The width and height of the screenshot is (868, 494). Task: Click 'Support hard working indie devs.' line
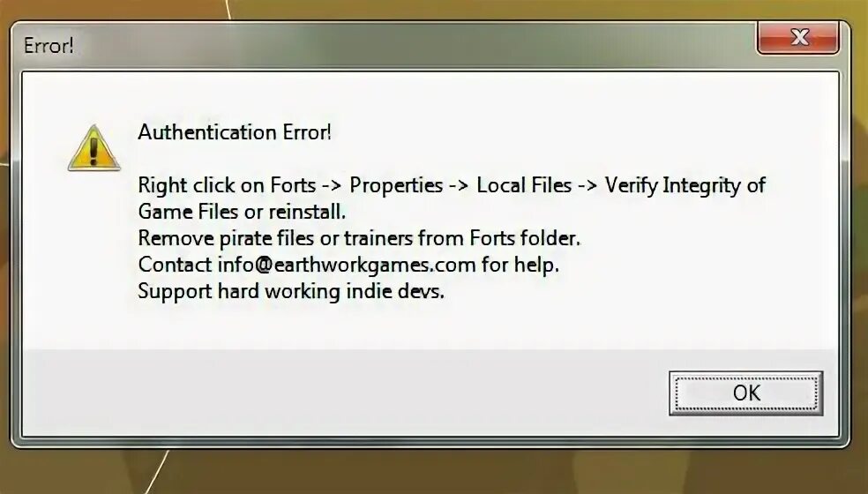click(x=291, y=291)
